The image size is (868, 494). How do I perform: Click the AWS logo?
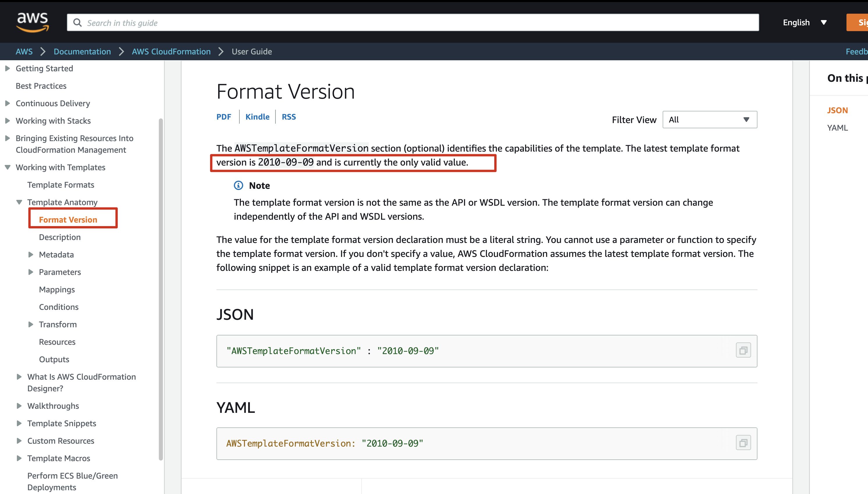pos(33,22)
